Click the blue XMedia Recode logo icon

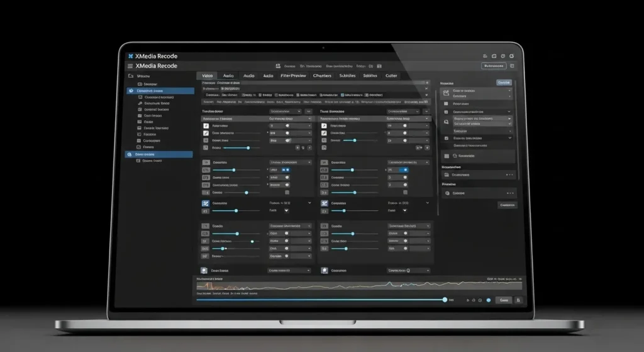pos(130,56)
